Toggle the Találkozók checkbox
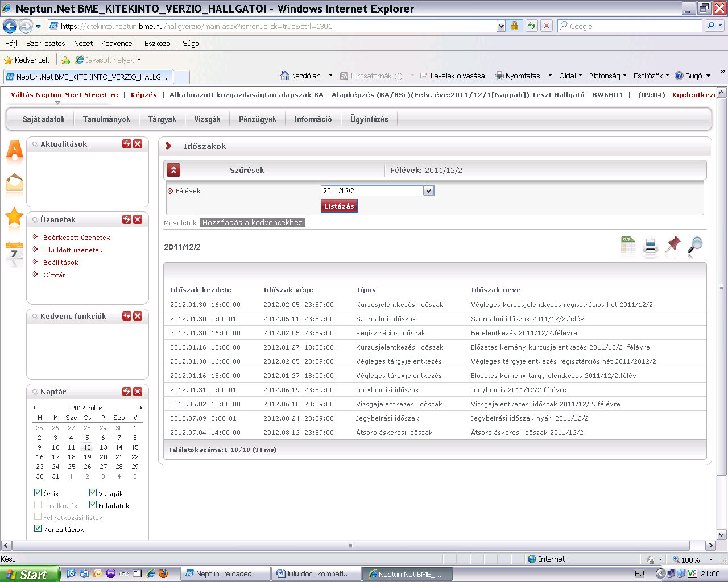728x582 pixels. (38, 505)
